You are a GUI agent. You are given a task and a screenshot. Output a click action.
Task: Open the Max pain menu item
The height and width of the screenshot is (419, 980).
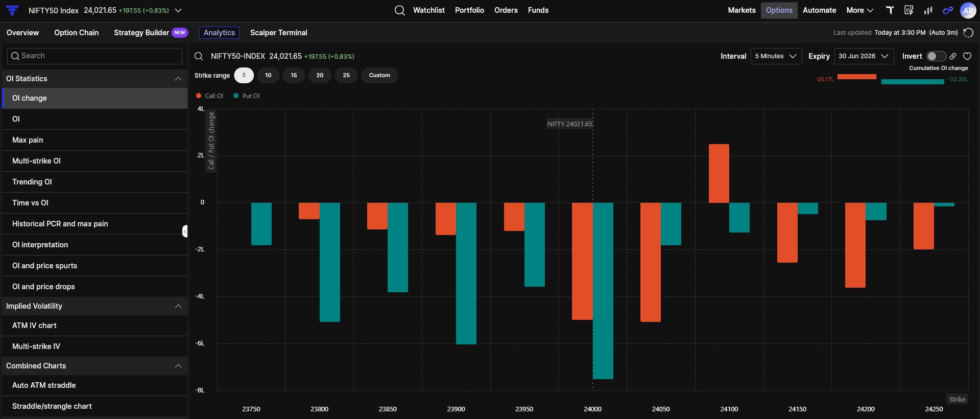point(94,140)
